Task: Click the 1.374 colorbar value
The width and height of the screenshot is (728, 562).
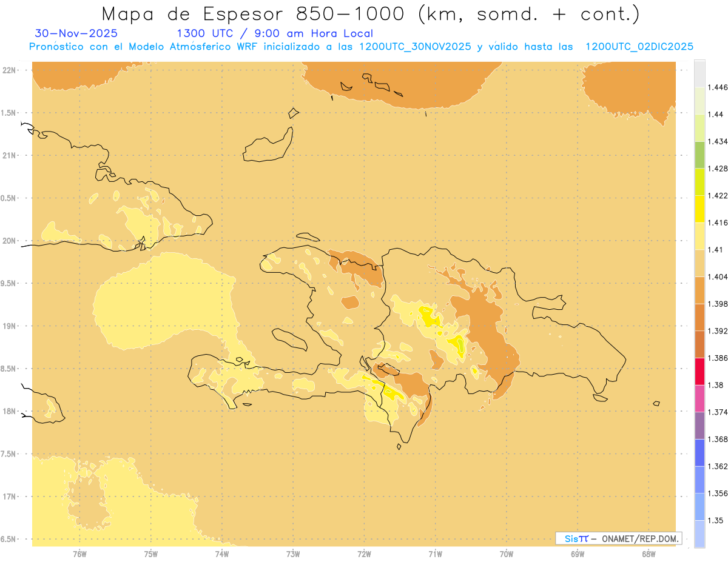Action: pos(718,412)
